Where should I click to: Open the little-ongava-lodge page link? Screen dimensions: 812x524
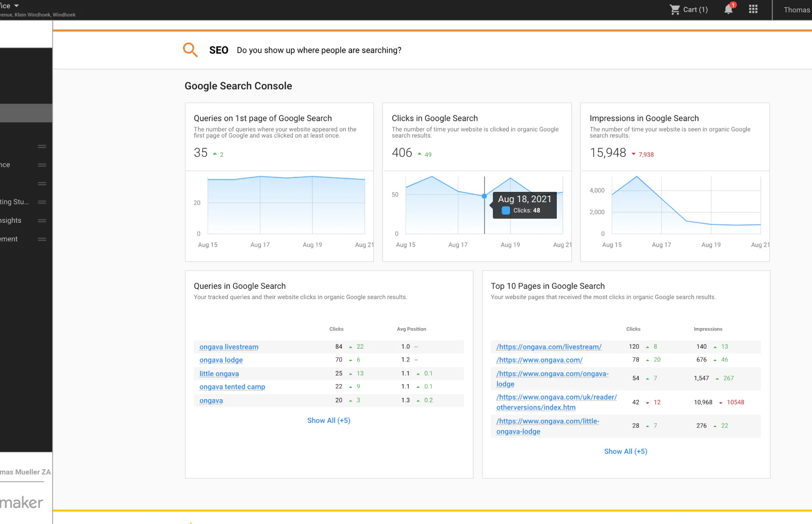point(548,427)
